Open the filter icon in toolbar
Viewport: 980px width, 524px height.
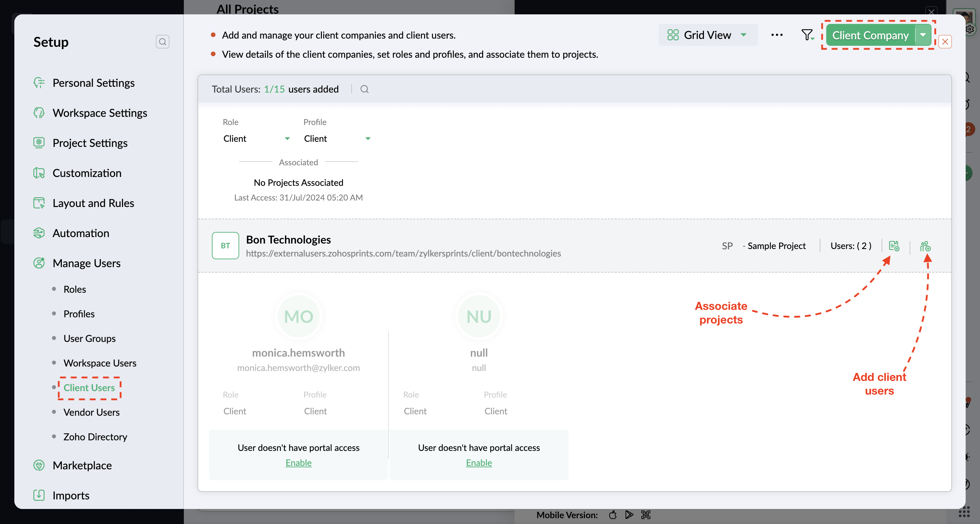coord(806,35)
